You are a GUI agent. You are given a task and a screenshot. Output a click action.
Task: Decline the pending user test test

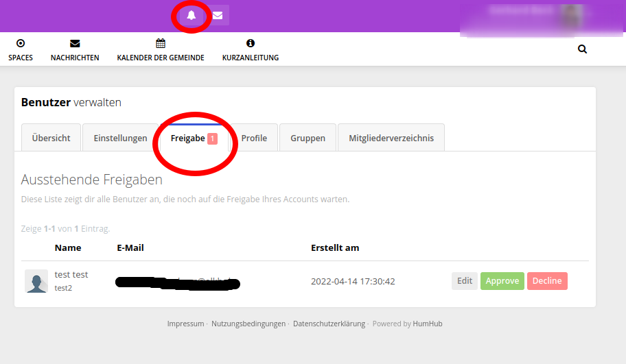[547, 281]
